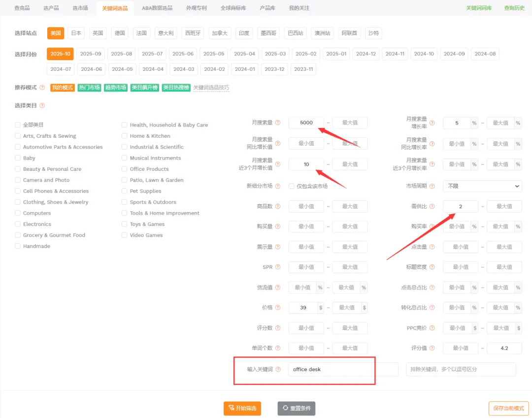Show help for 需供比 filter
The width and height of the screenshot is (532, 418).
coord(432,206)
